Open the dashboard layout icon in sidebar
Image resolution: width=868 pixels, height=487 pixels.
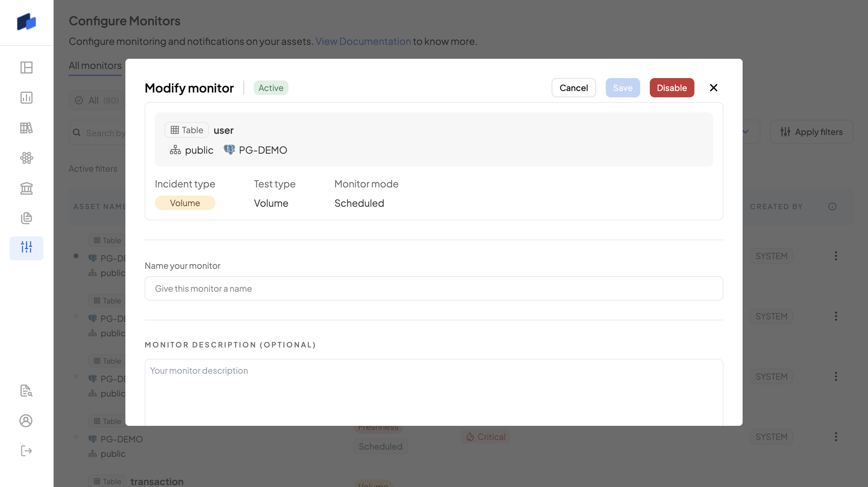tap(26, 68)
